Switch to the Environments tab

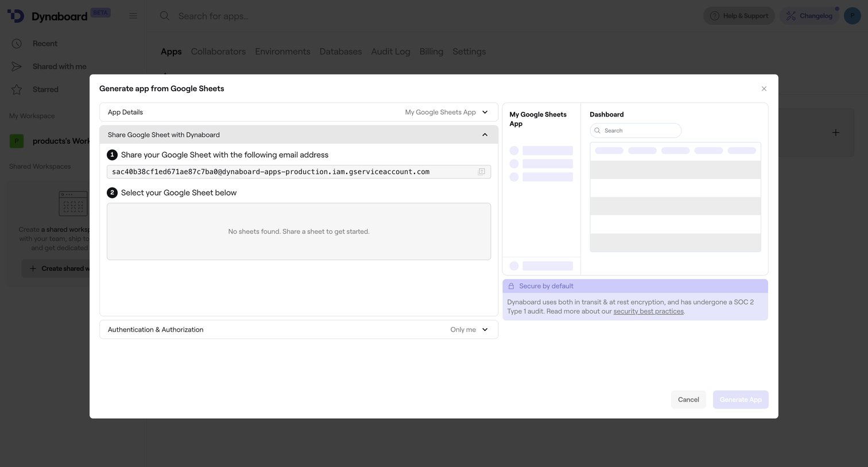tap(282, 52)
